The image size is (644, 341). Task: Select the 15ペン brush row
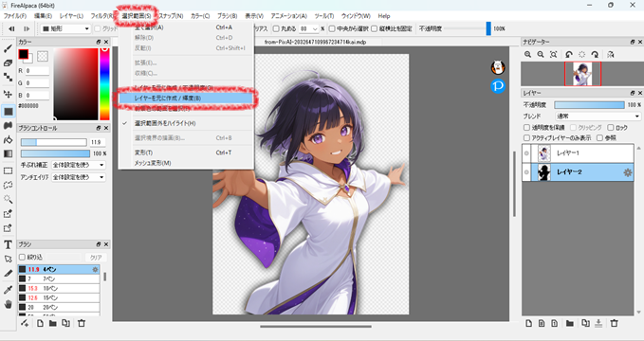59,298
